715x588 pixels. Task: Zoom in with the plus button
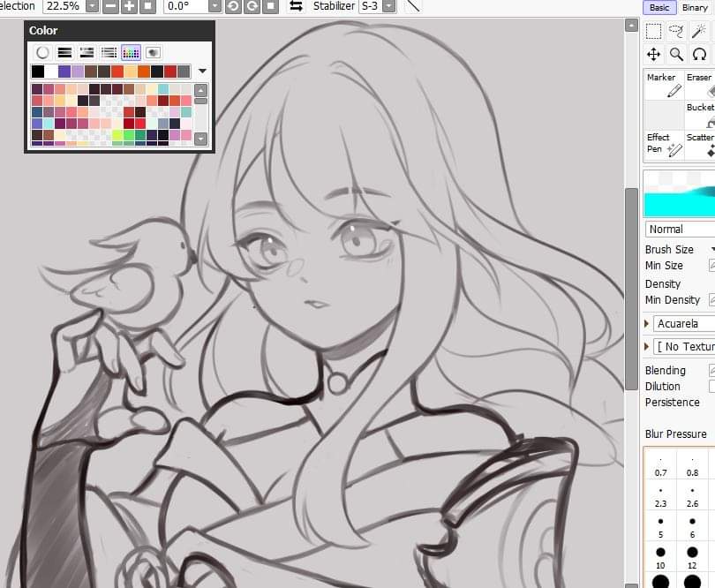tap(130, 6)
